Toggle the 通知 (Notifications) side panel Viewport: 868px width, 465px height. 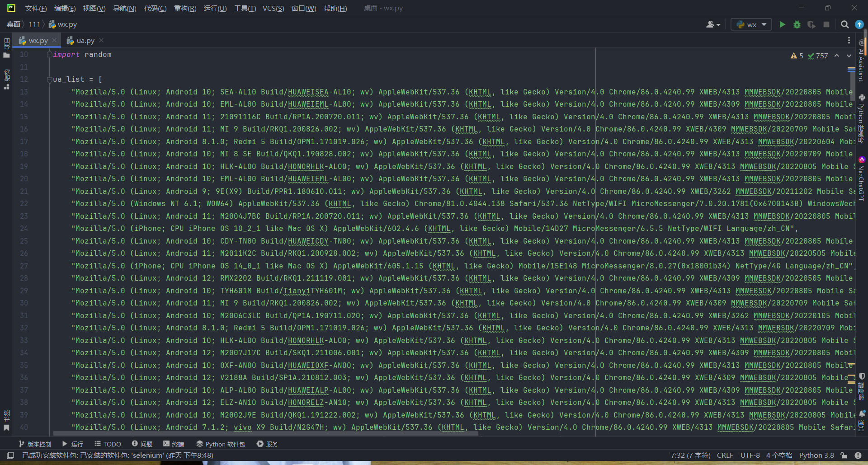click(x=862, y=420)
